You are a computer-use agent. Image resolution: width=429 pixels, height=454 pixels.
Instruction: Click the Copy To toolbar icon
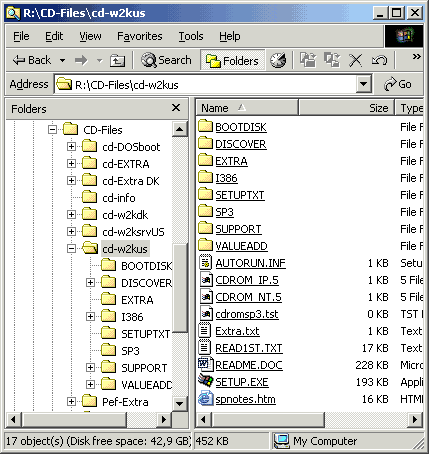[x=332, y=60]
